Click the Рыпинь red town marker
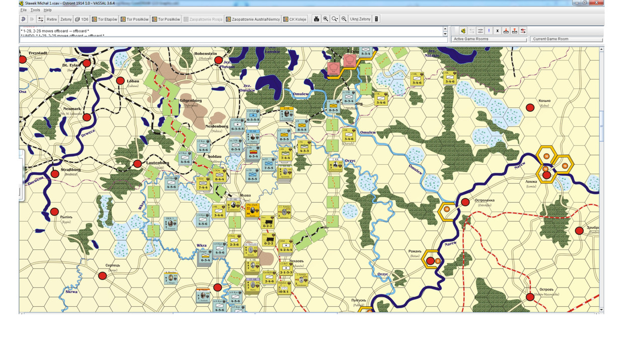The image size is (644, 349). click(x=54, y=211)
